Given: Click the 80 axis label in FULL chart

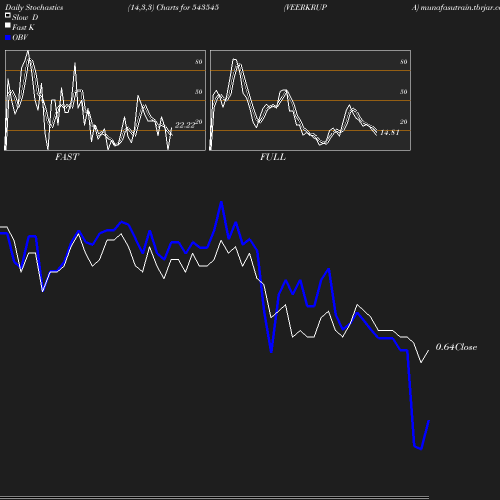Looking at the screenshot, I should (x=404, y=62).
